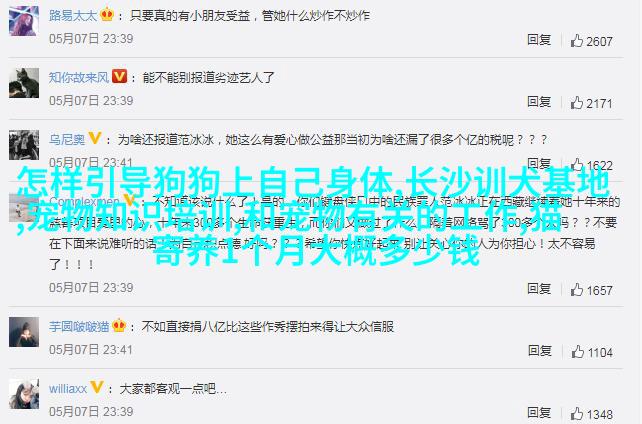Viewport: 642px width, 424px height.
Task: Open williaxx username link
Action: point(68,388)
